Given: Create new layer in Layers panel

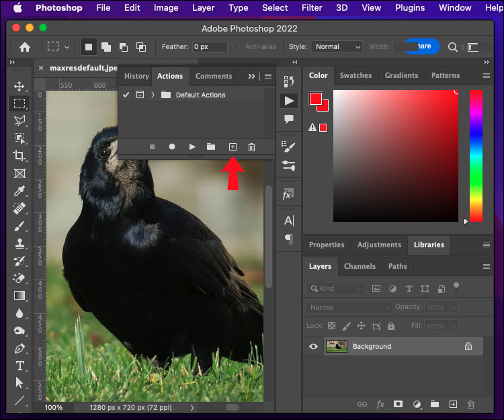Looking at the screenshot, I should tap(453, 404).
